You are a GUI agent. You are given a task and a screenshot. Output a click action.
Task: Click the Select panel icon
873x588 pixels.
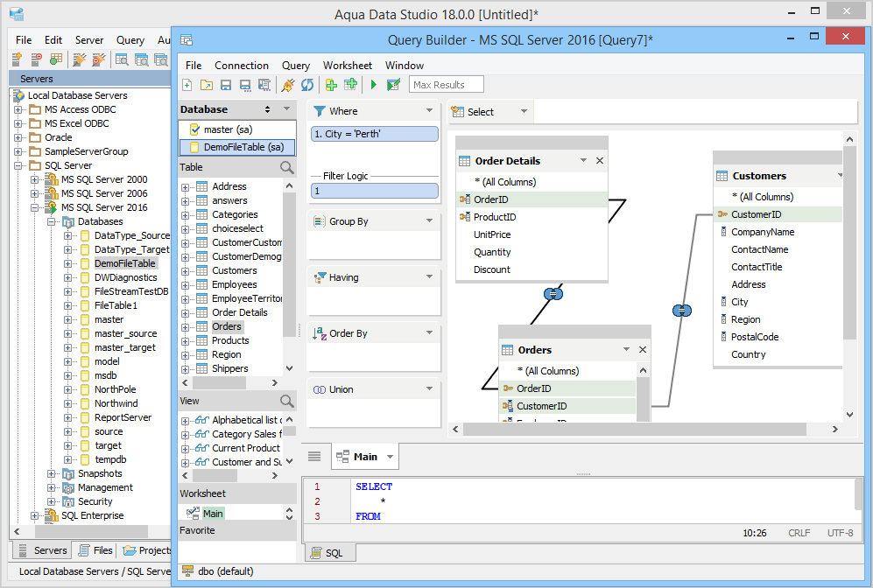(458, 112)
